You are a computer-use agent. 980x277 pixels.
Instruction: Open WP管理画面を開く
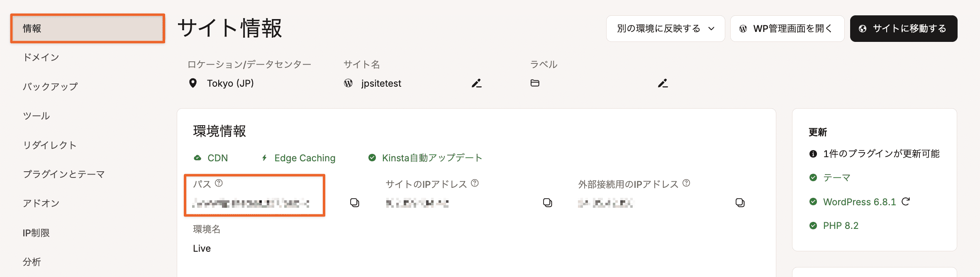click(787, 28)
